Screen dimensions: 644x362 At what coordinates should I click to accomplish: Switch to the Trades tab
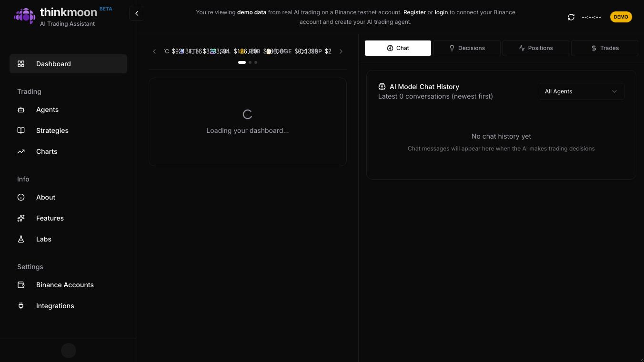pos(604,48)
